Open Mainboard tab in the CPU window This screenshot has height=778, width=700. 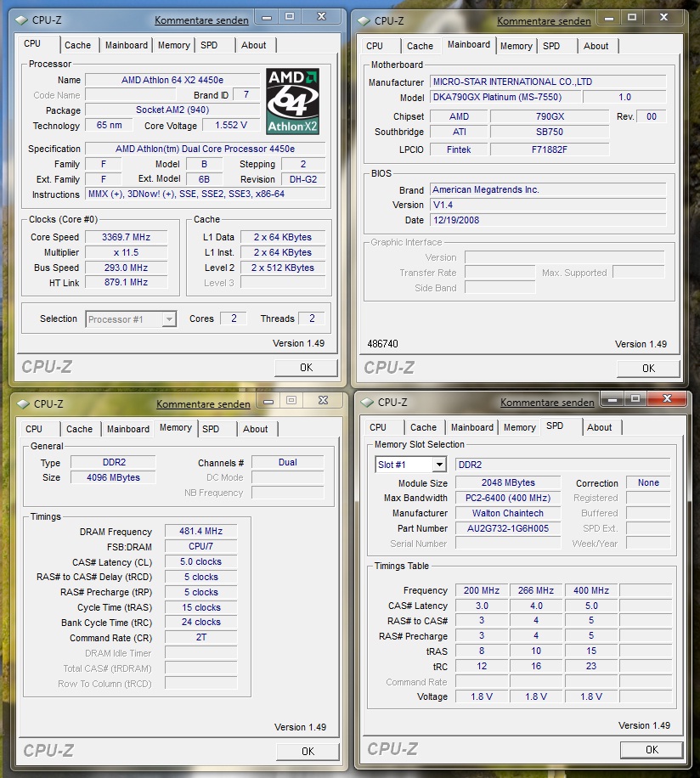[127, 45]
